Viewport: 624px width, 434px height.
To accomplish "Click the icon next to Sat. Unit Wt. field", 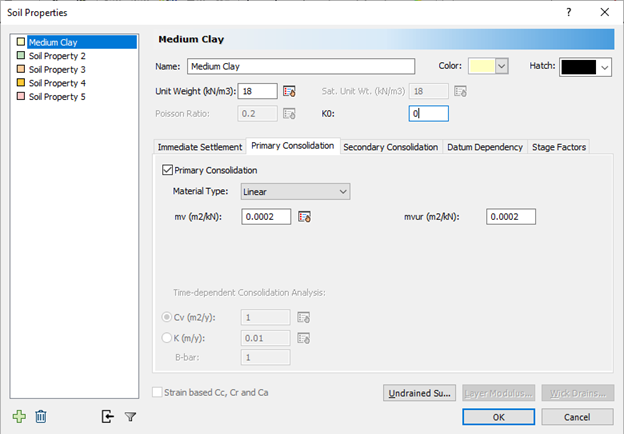I will [461, 92].
